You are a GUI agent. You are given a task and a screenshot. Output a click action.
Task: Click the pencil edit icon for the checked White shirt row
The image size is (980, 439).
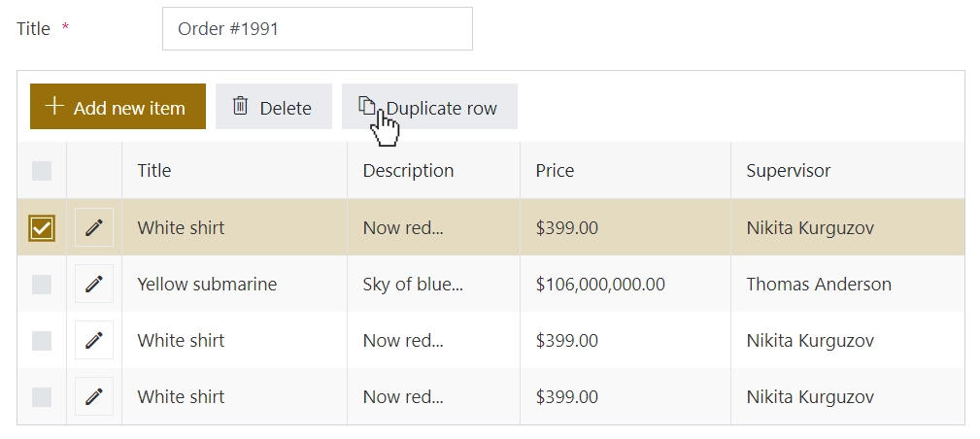click(x=94, y=227)
